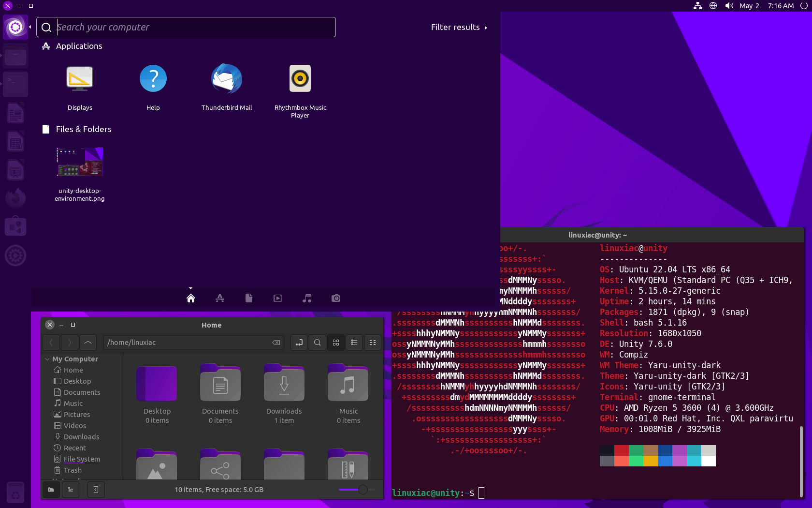Switch file manager to list view
Viewport: 812px width, 508px height.
pyautogui.click(x=354, y=343)
